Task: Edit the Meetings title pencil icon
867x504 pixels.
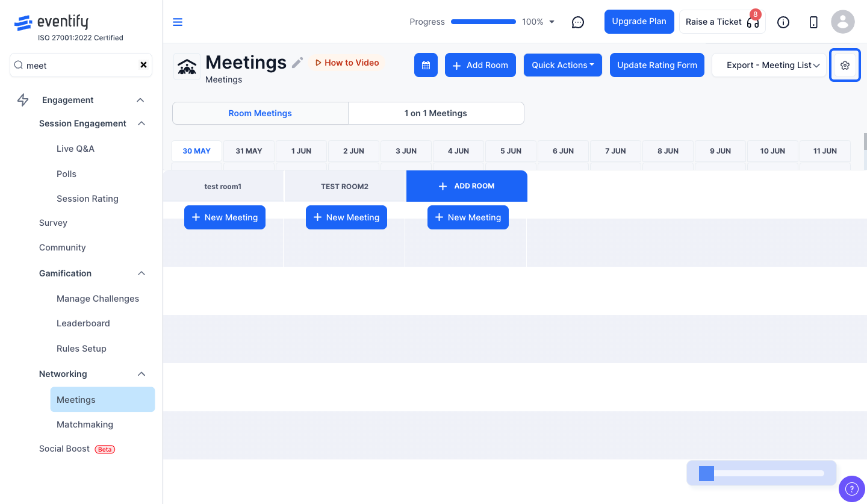Action: point(297,63)
